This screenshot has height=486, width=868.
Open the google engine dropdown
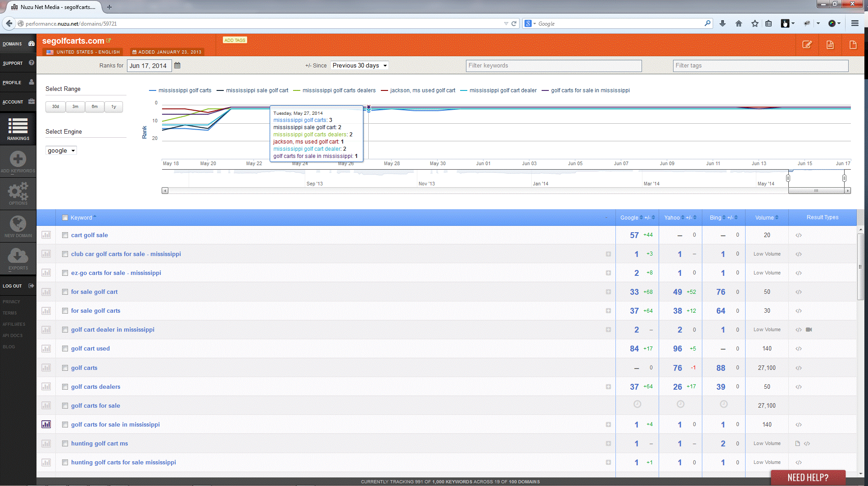point(61,150)
